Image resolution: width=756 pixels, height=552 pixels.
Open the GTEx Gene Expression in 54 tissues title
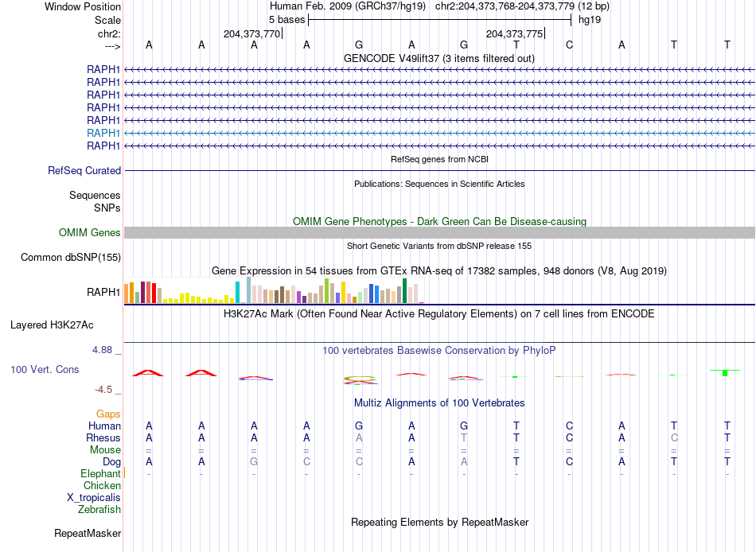click(439, 271)
